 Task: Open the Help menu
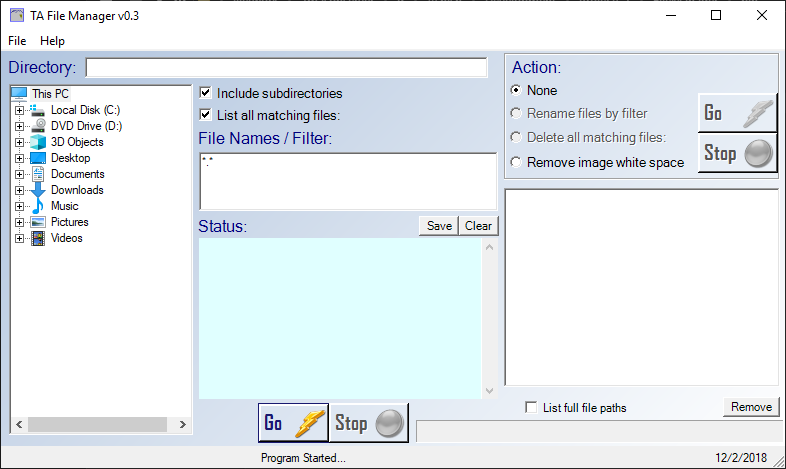click(x=52, y=41)
